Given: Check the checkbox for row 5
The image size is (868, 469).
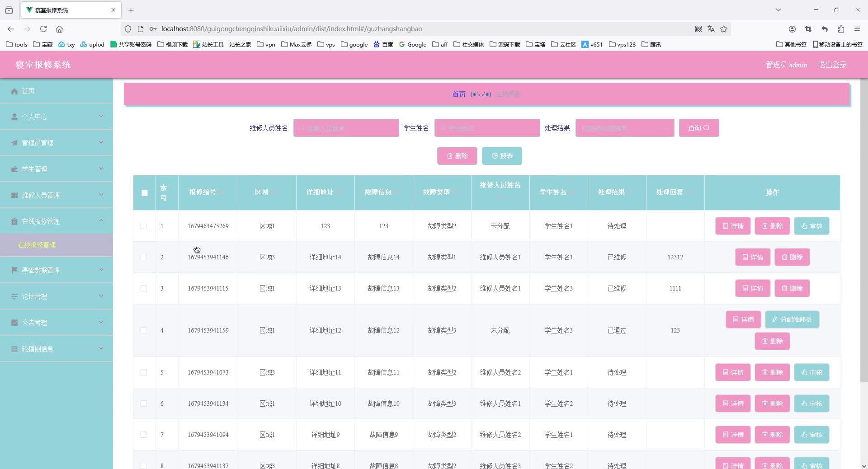Looking at the screenshot, I should point(144,372).
